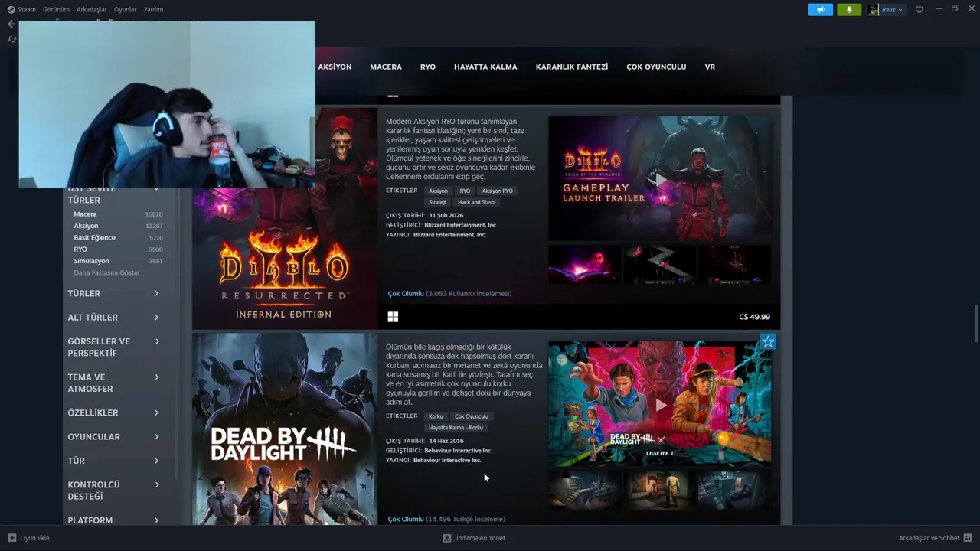
Task: Select the RYO category tab
Action: click(428, 67)
